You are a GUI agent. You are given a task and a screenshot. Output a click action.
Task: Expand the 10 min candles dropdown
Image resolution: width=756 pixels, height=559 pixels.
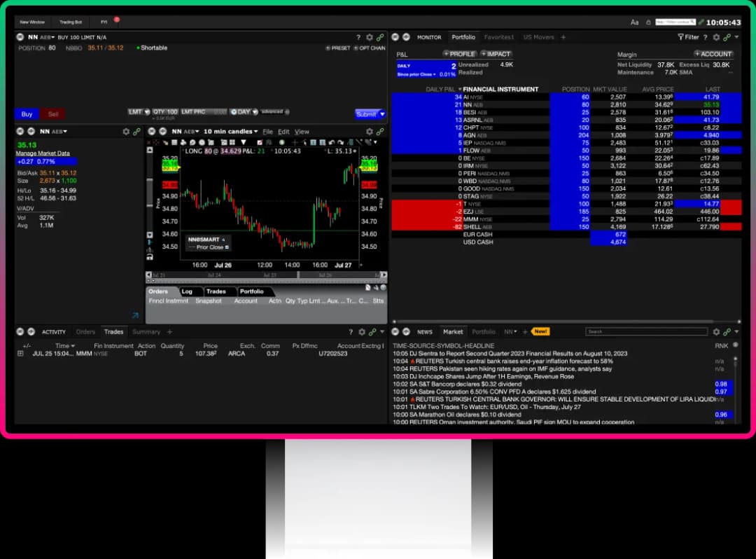pyautogui.click(x=231, y=132)
